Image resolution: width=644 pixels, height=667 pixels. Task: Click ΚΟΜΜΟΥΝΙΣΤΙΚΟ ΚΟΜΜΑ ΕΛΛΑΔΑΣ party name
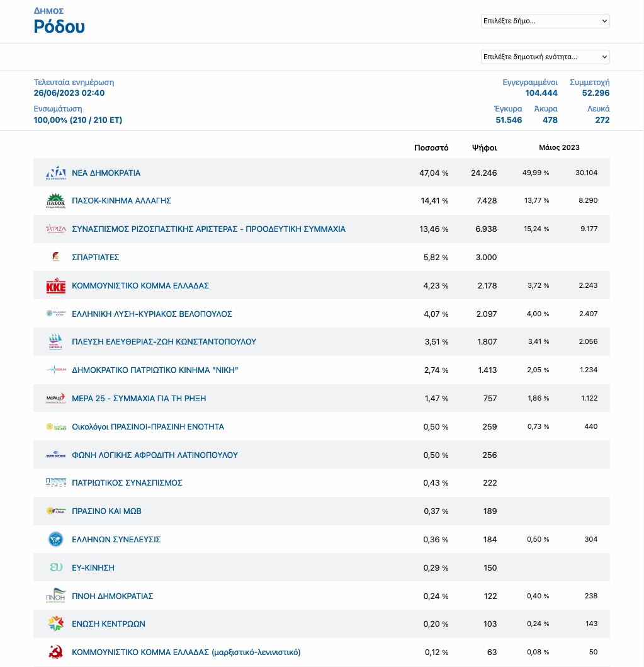[140, 285]
